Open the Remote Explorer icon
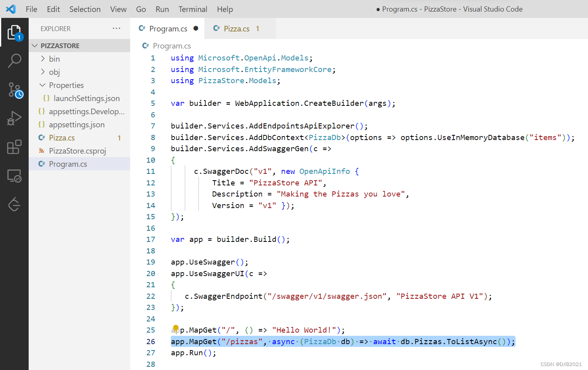Viewport: 588px width, 370px height. pyautogui.click(x=14, y=176)
